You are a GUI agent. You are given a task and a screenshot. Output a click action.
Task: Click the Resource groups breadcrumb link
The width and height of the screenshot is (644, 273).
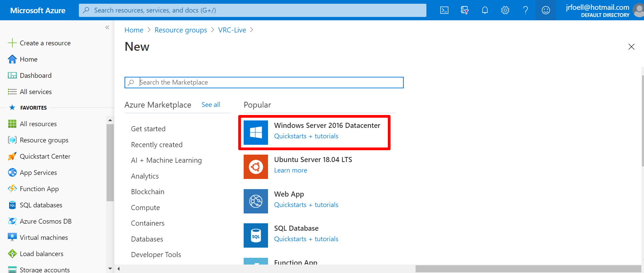[181, 30]
